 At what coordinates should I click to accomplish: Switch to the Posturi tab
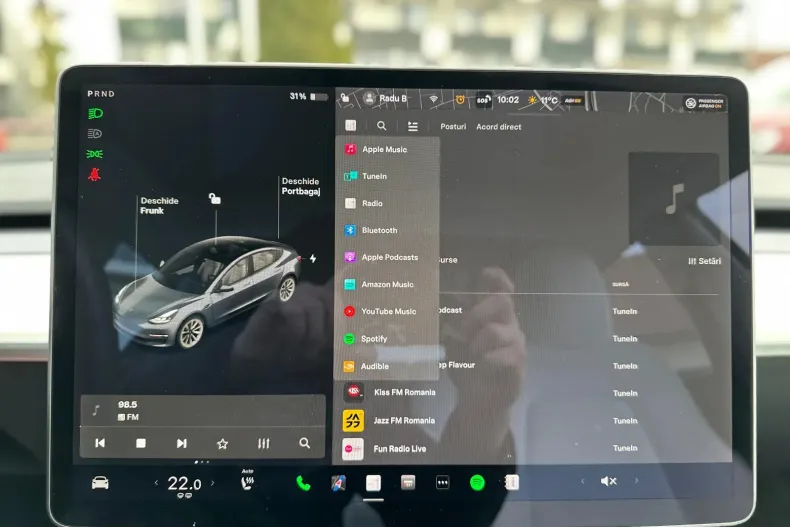453,127
